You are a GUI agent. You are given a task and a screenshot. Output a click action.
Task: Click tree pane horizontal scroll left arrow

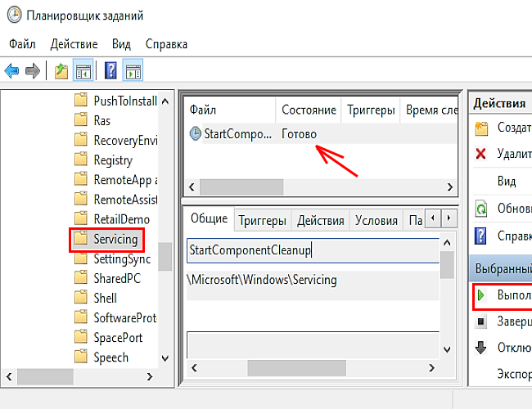tap(9, 376)
